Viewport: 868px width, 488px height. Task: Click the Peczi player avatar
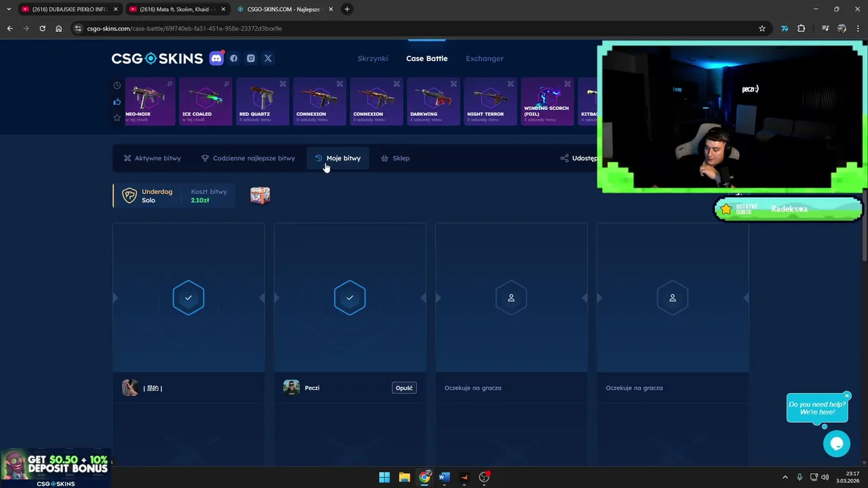(x=292, y=388)
